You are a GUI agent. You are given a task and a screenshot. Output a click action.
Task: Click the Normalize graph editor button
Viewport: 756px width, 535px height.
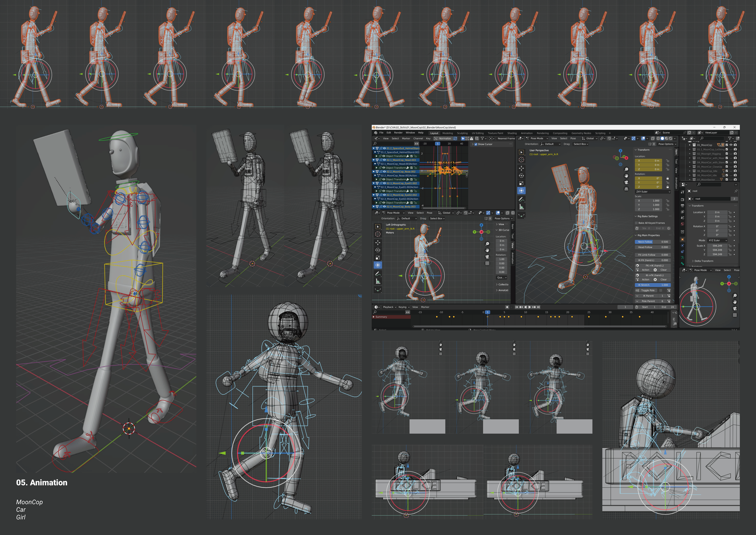pos(445,139)
